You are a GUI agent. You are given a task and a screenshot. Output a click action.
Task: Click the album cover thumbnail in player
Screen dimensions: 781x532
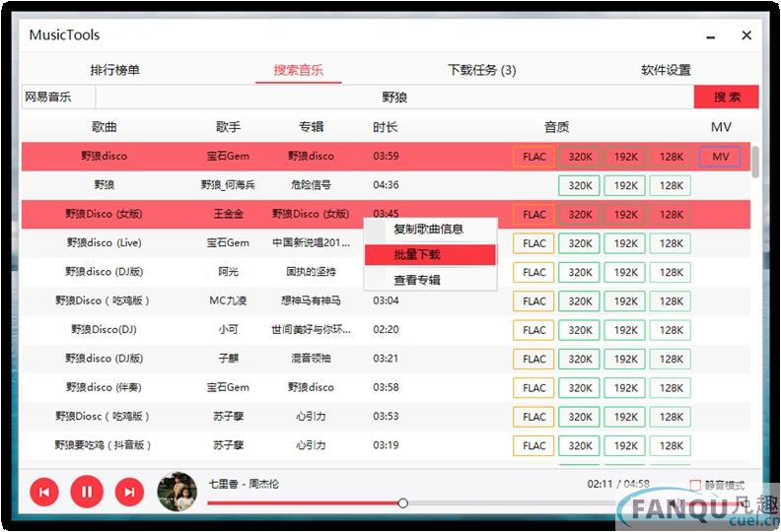coord(177,492)
